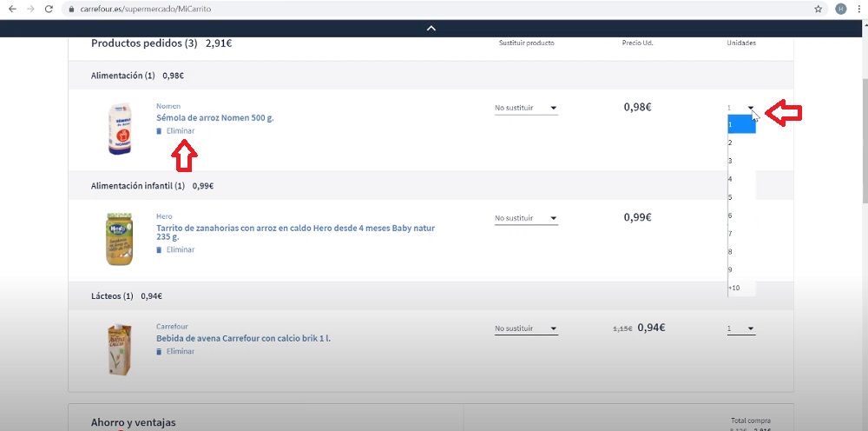The width and height of the screenshot is (868, 431).
Task: Open substitute dropdown for Hero Tarrito
Action: click(x=526, y=218)
